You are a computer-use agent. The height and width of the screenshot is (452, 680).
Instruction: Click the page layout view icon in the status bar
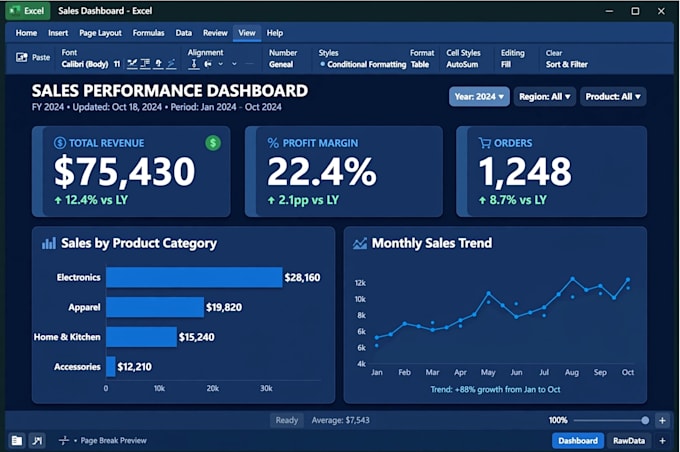tap(37, 441)
